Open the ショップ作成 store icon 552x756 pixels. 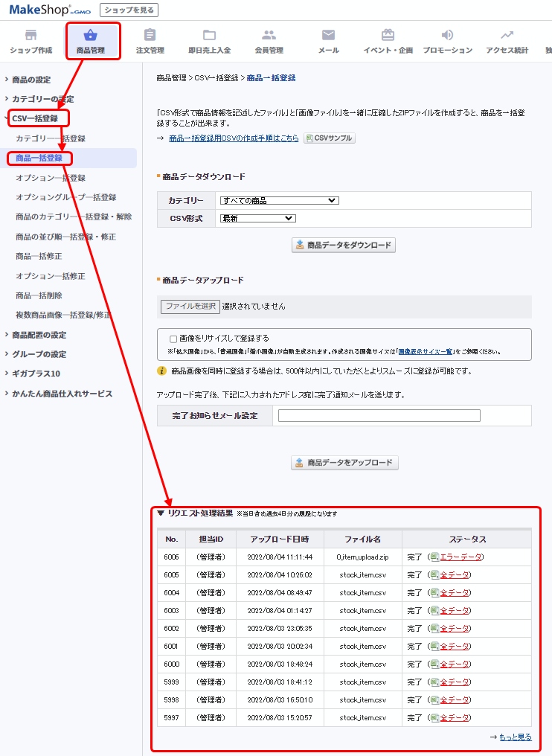pyautogui.click(x=31, y=36)
